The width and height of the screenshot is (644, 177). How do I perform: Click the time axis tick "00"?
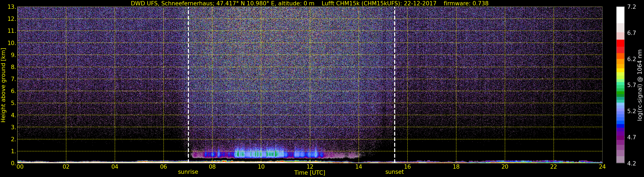coord(20,167)
